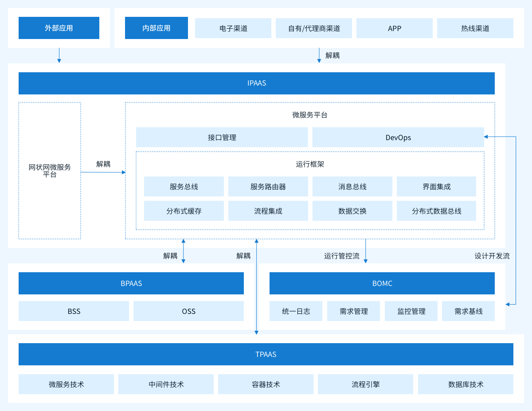The image size is (532, 411).
Task: Click the 监控管理 box under BOMC
Action: (x=411, y=311)
